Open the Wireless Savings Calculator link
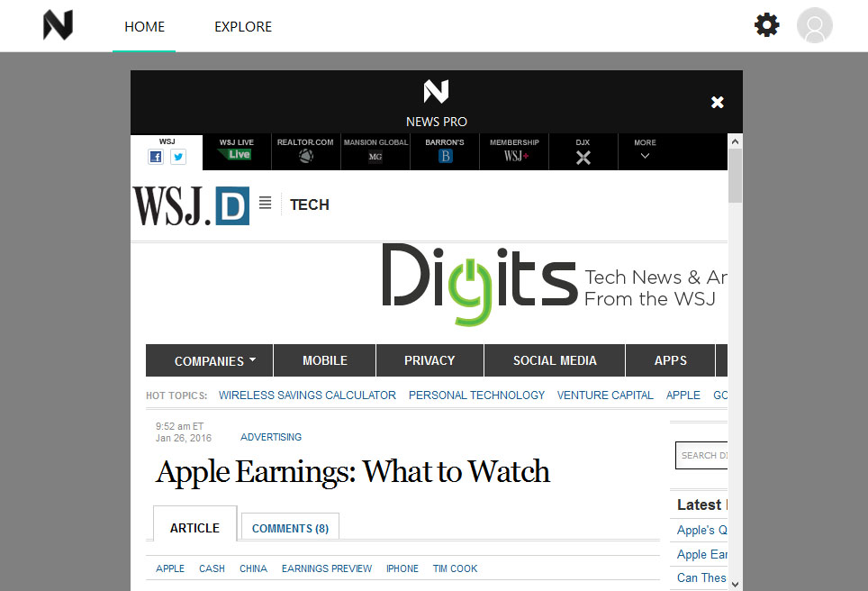Image resolution: width=868 pixels, height=591 pixels. point(307,396)
